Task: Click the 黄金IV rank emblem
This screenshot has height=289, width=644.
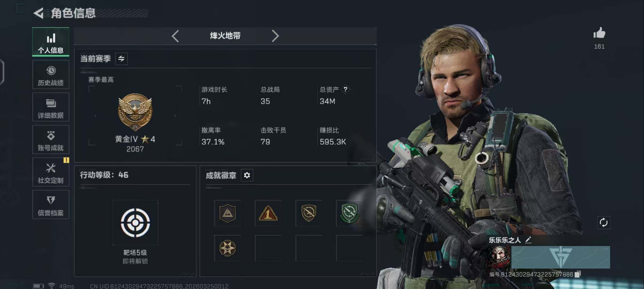Action: [x=135, y=112]
